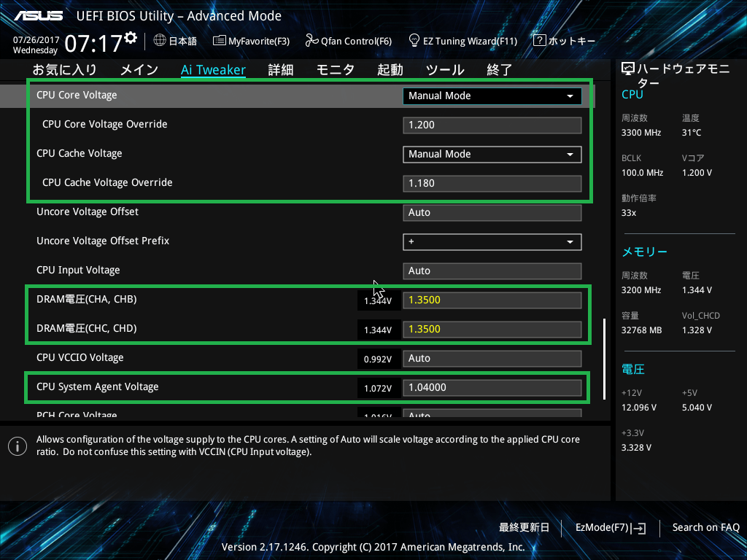This screenshot has width=747, height=560.
Task: Select the CPU System Agent Voltage label
Action: 98,387
